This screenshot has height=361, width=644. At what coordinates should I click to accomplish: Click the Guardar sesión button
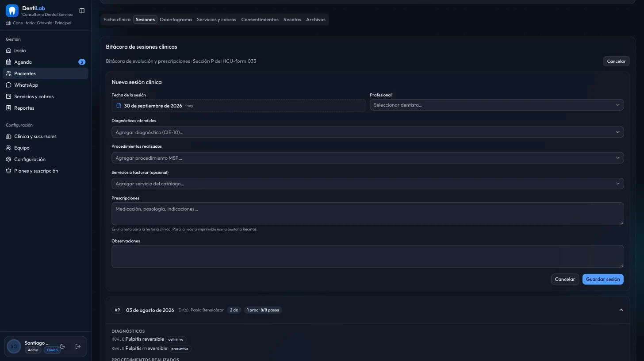pos(603,279)
